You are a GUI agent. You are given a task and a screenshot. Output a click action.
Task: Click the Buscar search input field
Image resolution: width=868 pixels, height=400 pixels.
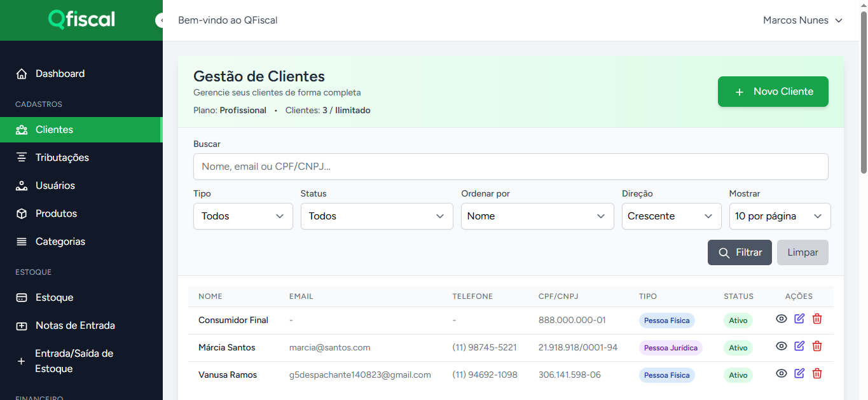(510, 167)
